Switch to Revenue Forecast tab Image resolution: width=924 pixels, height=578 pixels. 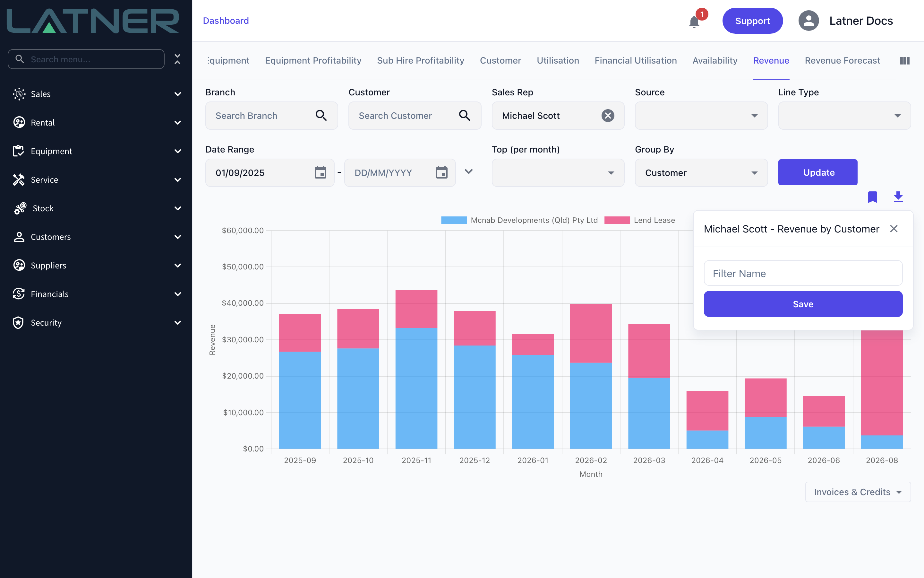coord(842,60)
